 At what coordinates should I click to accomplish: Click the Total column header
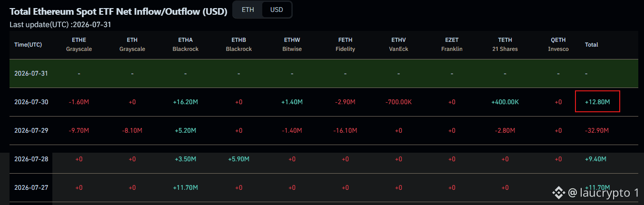coord(592,45)
